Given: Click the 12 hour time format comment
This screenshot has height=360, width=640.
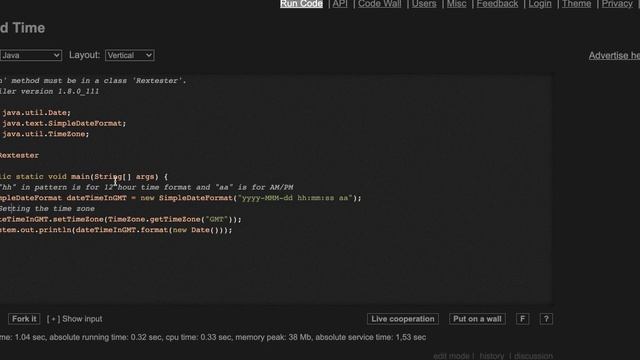Looking at the screenshot, I should [x=147, y=187].
